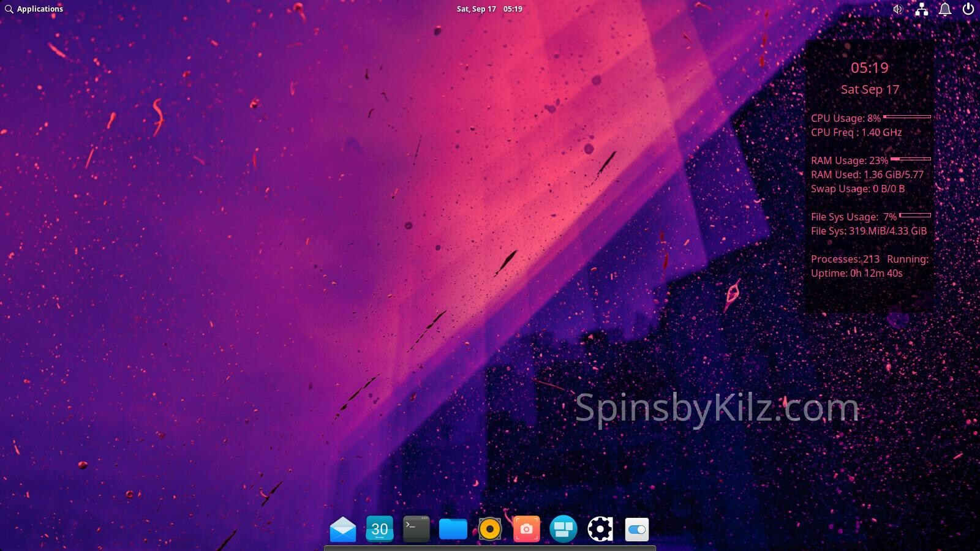980x551 pixels.
Task: Show notifications via the bell icon
Action: tap(945, 9)
